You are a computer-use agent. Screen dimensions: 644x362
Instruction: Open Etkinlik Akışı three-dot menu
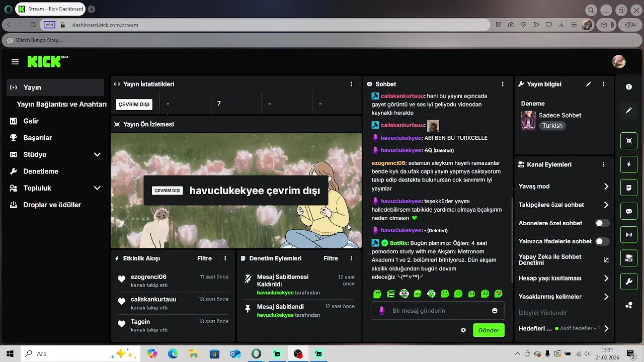point(225,258)
